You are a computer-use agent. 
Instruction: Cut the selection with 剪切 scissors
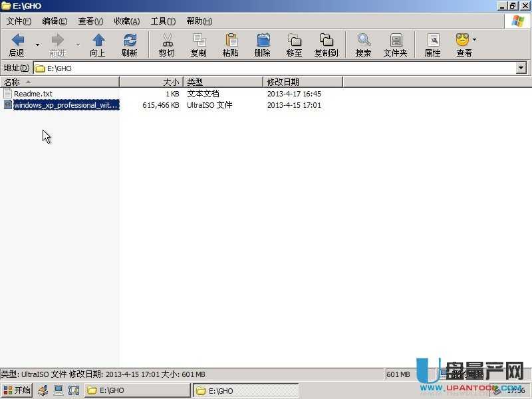pos(167,45)
